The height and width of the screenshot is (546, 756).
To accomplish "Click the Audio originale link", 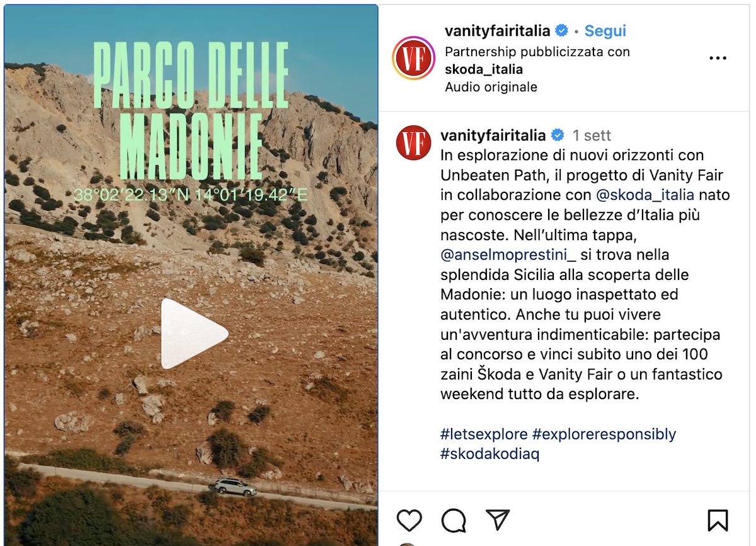I will (491, 87).
